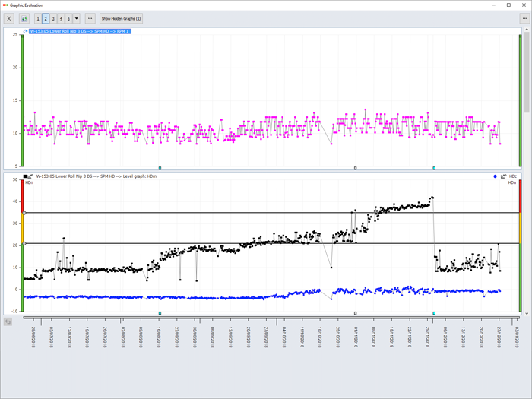Click the HDm level graph axis icon

pyautogui.click(x=30, y=176)
